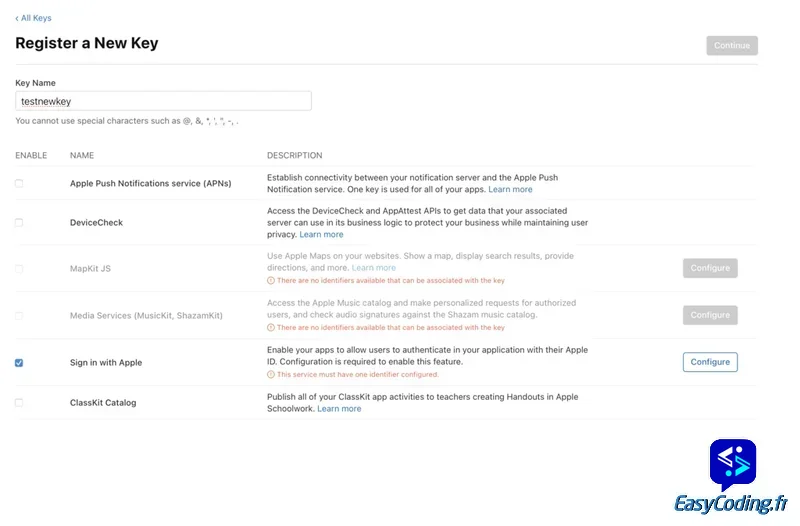Click Configure button for MapKit JS
Viewport: 800px width, 526px height.
pos(710,268)
